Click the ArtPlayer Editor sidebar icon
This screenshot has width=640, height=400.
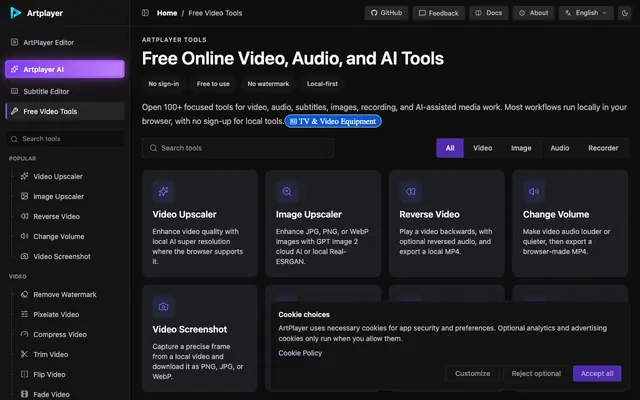[14, 42]
